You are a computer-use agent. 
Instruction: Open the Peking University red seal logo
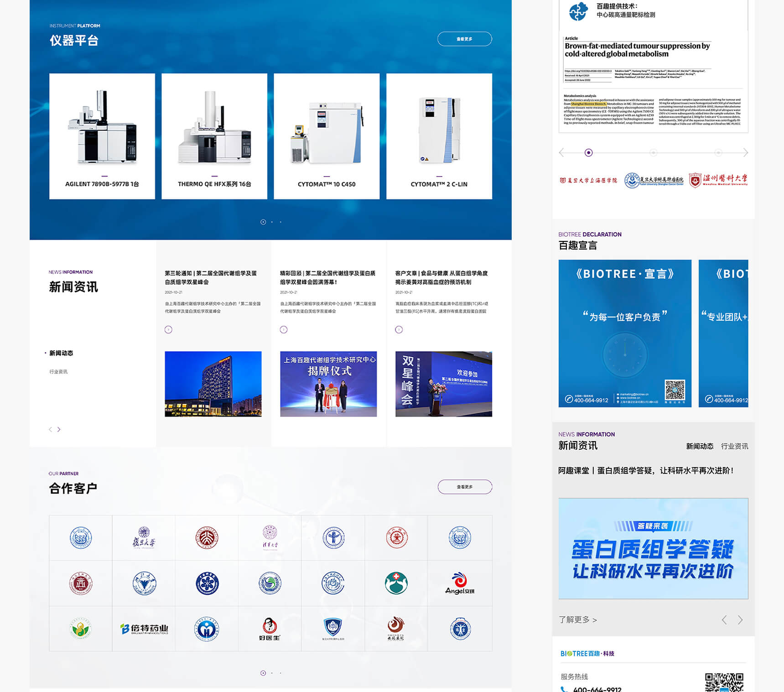coord(207,538)
